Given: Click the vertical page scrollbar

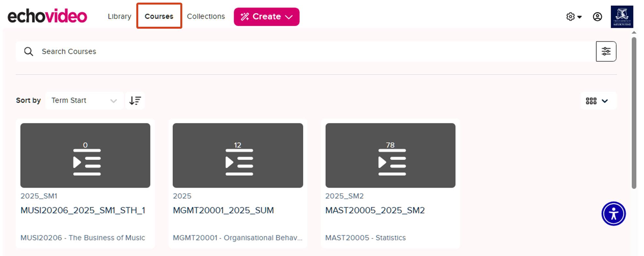Looking at the screenshot, I should coord(634,113).
